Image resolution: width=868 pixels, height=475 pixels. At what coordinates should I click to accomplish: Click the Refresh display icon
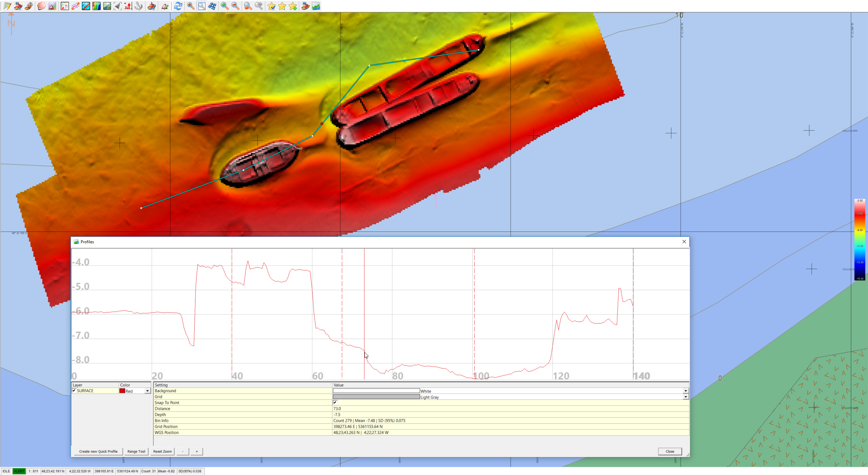click(178, 6)
